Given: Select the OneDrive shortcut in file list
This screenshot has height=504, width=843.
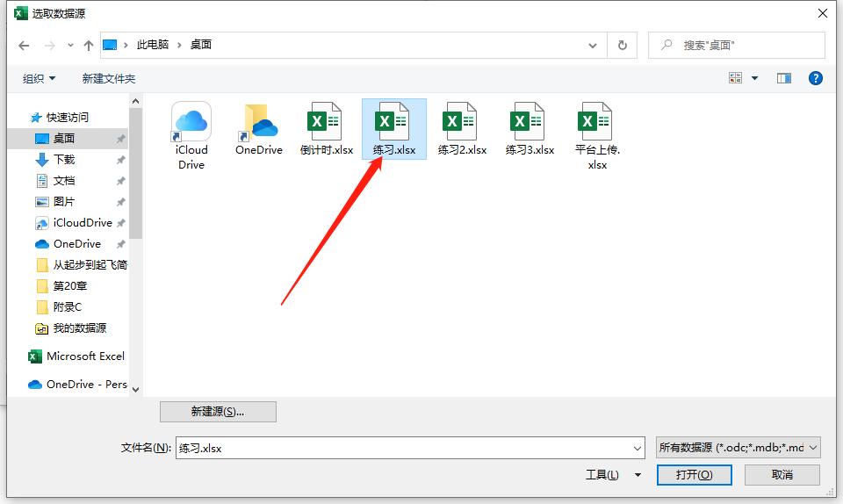Looking at the screenshot, I should (259, 129).
